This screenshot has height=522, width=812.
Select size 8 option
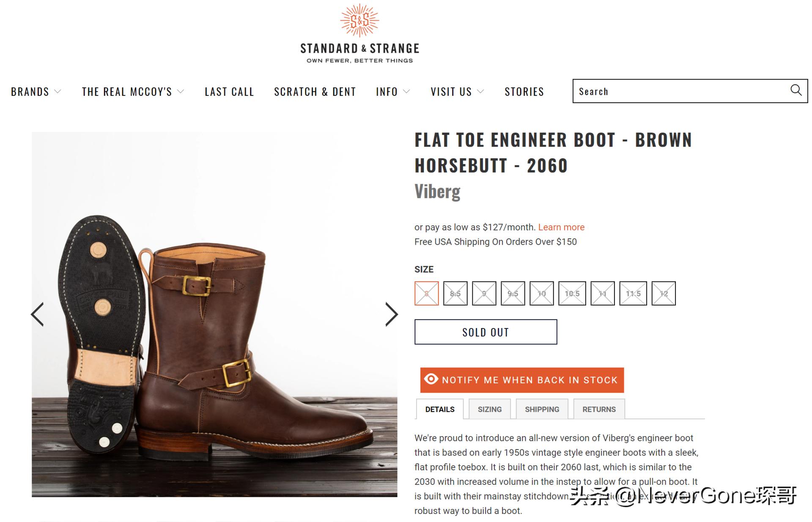426,293
